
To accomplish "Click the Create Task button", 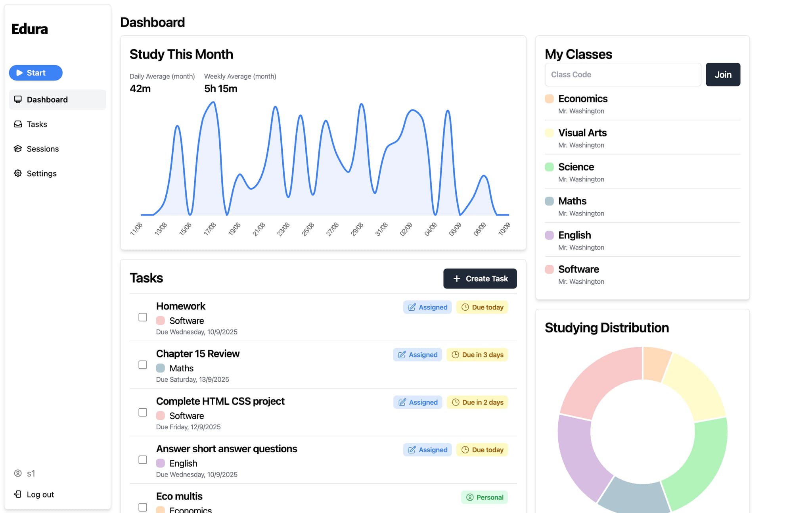I will (x=480, y=279).
